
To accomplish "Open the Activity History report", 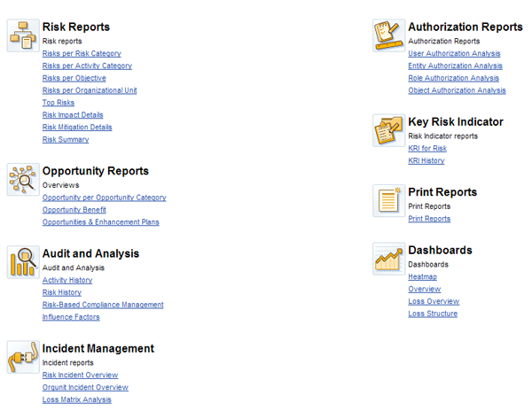I will (x=67, y=280).
